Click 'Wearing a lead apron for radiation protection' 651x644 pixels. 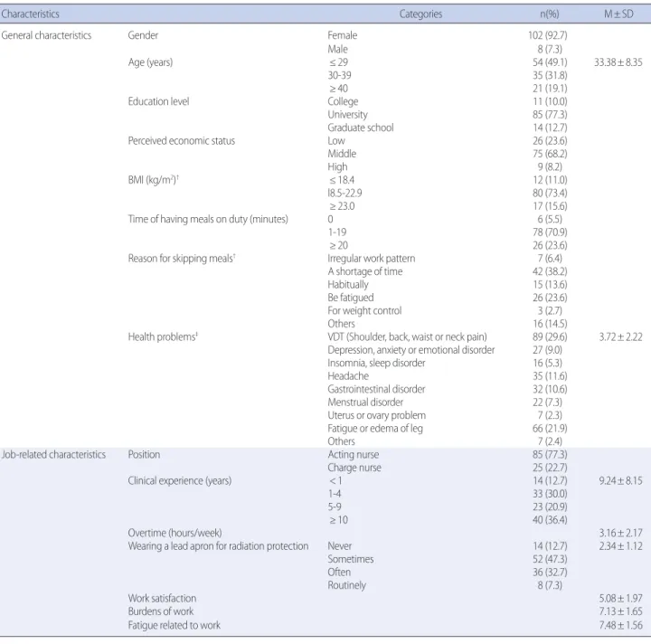(x=219, y=546)
